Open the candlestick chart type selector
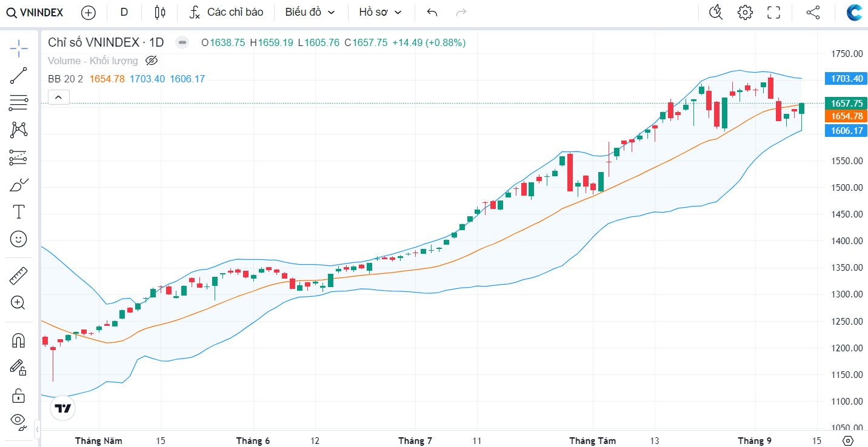 tap(160, 12)
